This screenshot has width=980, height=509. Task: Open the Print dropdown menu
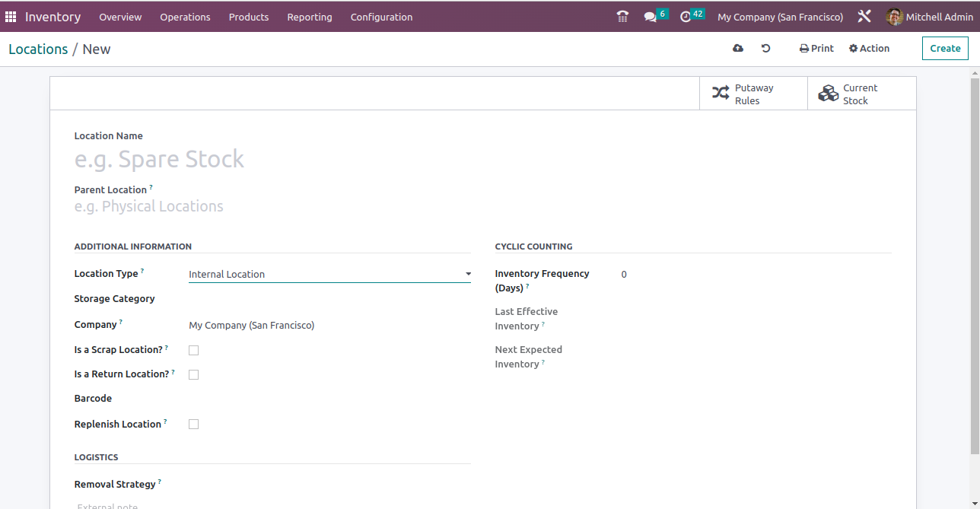[x=816, y=48]
